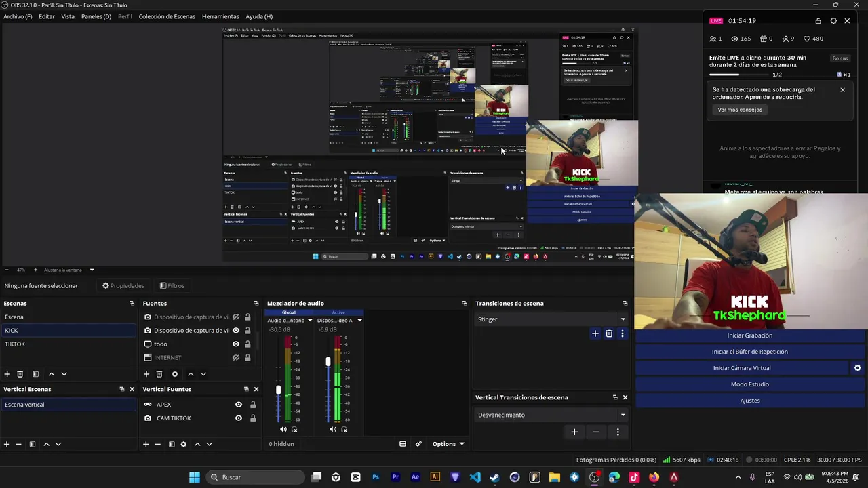Open Colección de Escenas menu
Viewport: 868px width, 488px height.
click(167, 16)
